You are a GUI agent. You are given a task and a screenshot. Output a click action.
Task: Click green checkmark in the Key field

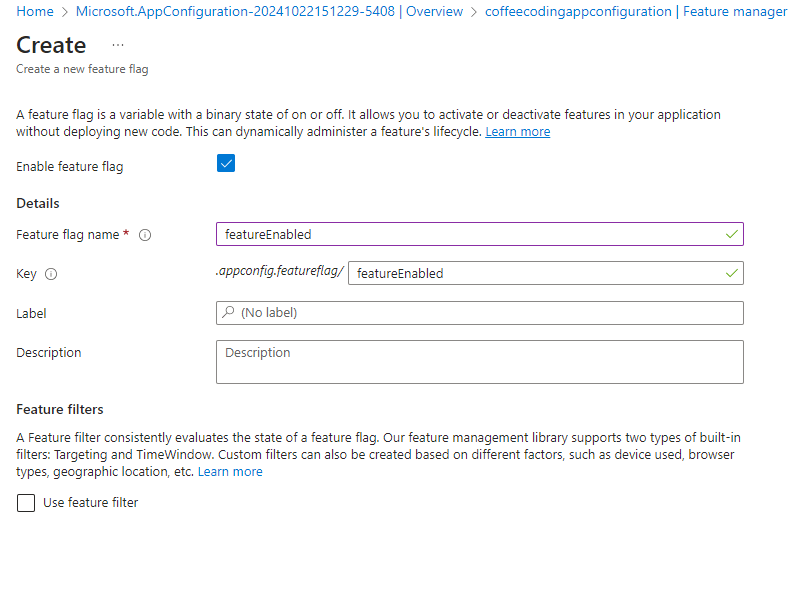[732, 273]
